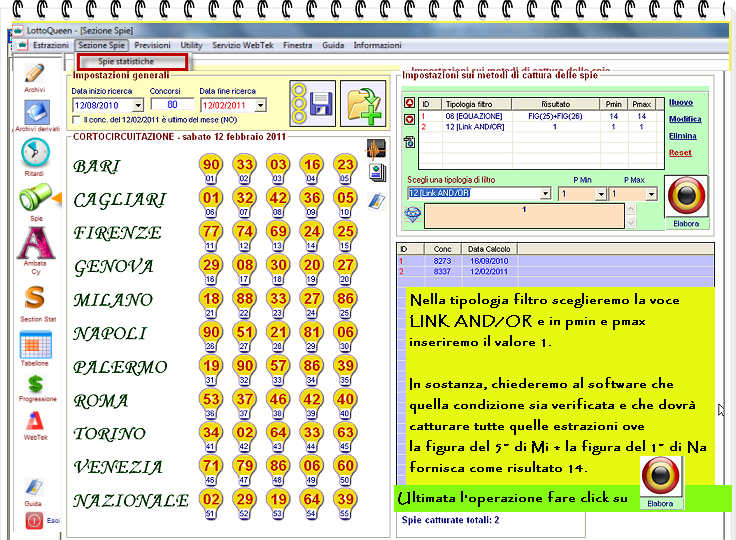This screenshot has height=540, width=736.
Task: Open the Finestra menu
Action: (298, 46)
